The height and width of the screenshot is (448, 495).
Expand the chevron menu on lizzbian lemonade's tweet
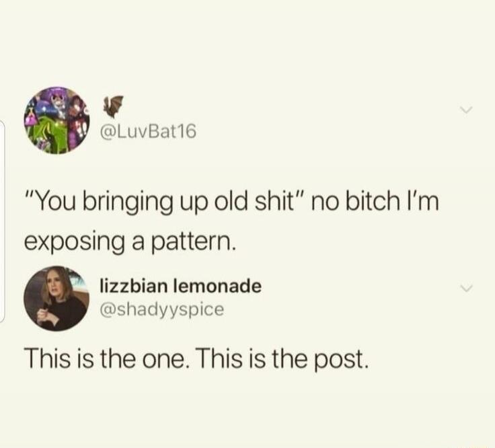click(x=466, y=289)
